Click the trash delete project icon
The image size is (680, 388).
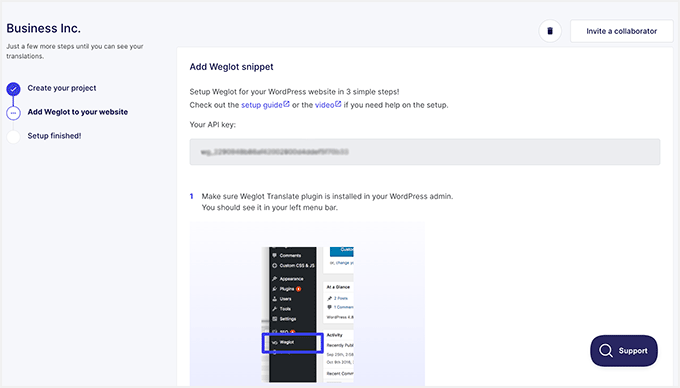click(550, 31)
